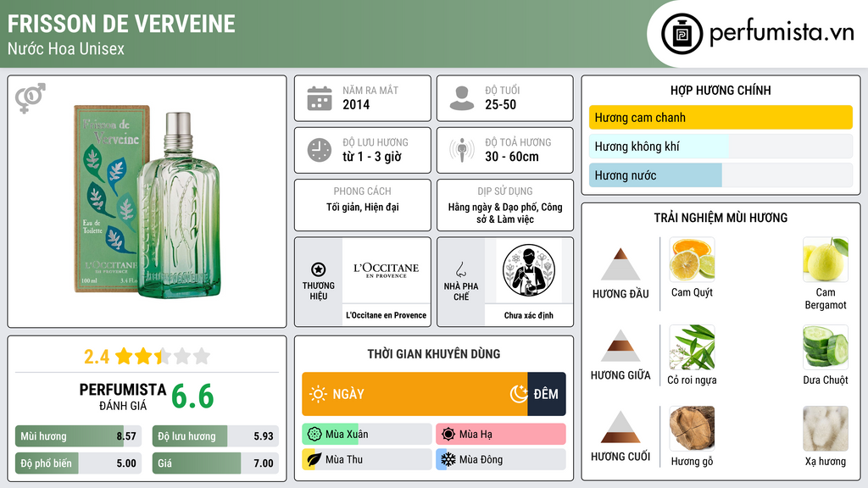Viewport: 868px width, 488px height.
Task: Click the Giá 7.00 score bar
Action: tap(215, 463)
